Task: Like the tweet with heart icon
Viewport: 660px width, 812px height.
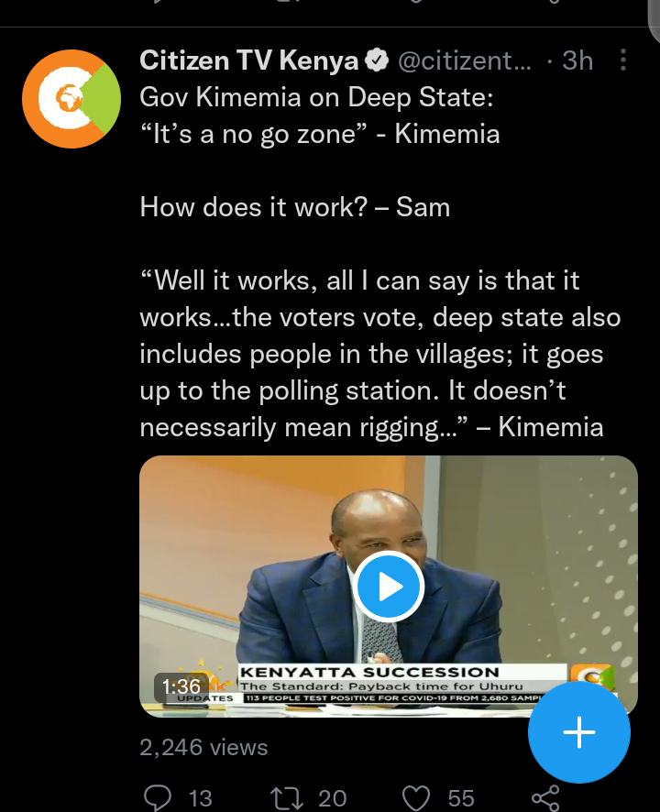Action: 416,798
